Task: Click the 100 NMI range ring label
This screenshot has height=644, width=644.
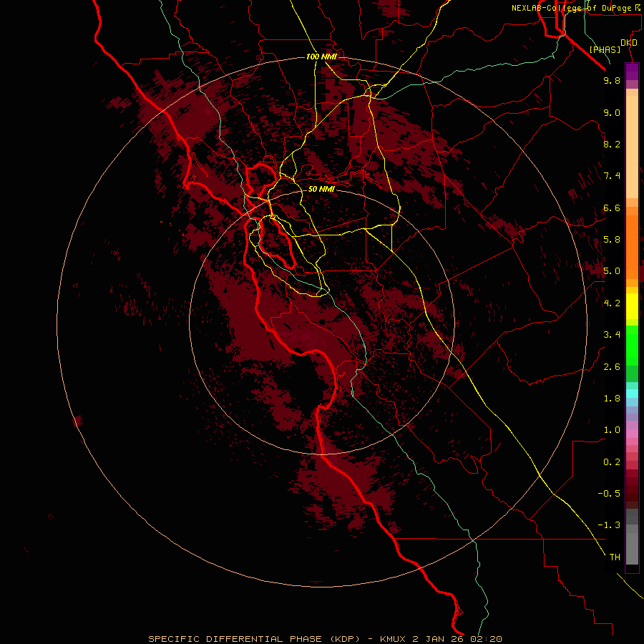Action: click(321, 57)
